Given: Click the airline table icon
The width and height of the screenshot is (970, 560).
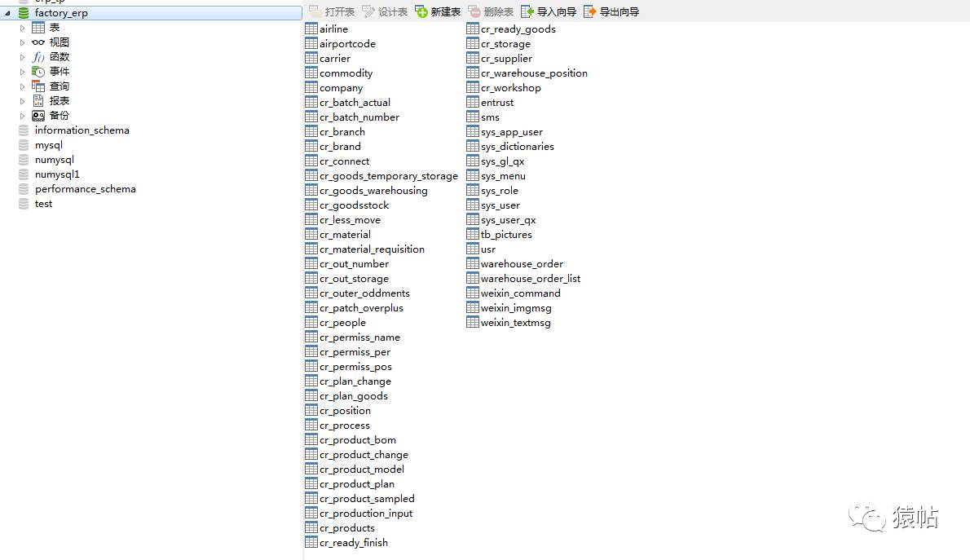Looking at the screenshot, I should coord(311,29).
